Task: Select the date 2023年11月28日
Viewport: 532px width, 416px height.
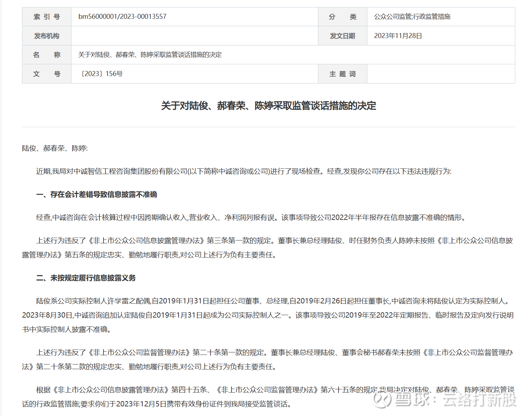Action: click(x=398, y=36)
